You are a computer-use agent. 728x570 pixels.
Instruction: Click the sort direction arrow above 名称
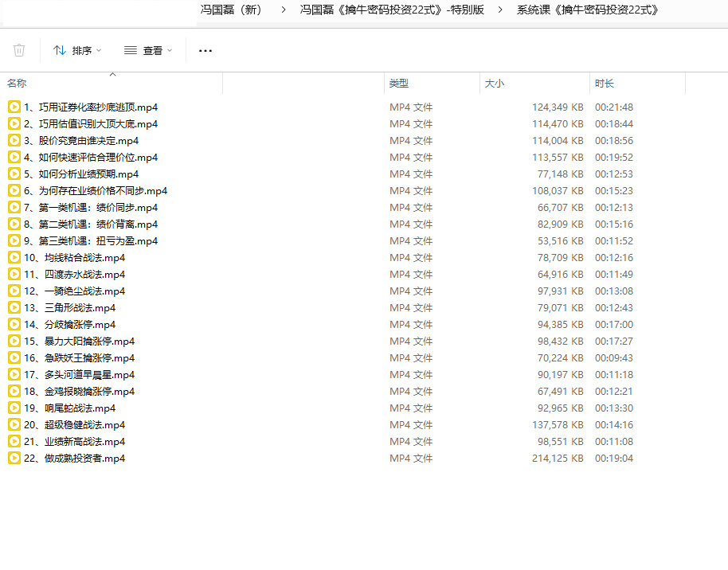pyautogui.click(x=112, y=74)
